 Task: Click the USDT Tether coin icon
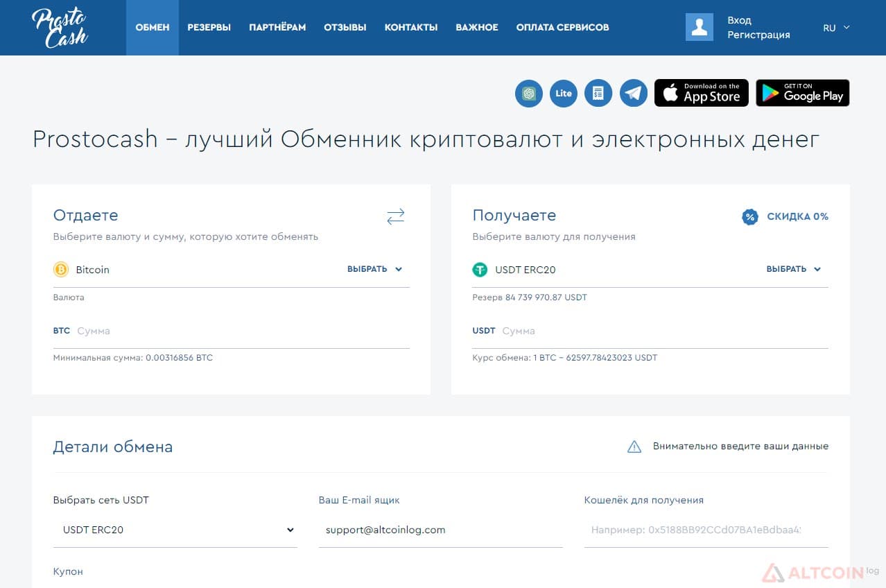(x=480, y=269)
